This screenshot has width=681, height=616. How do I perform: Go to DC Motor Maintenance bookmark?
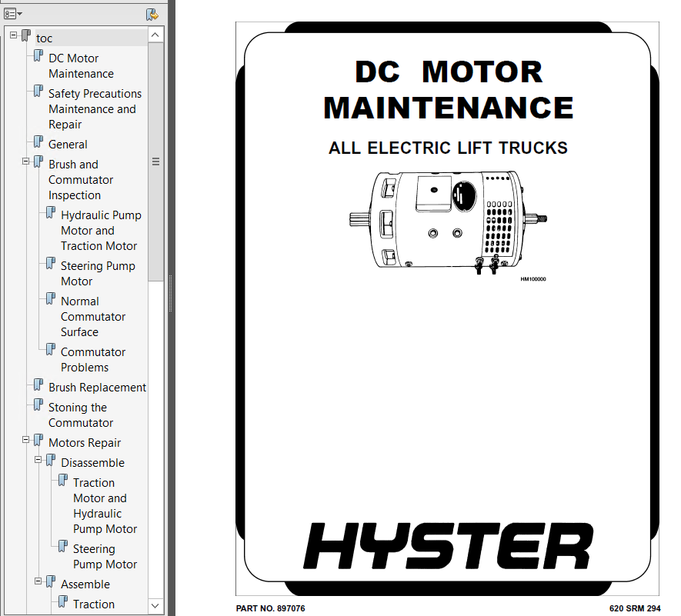pyautogui.click(x=82, y=66)
